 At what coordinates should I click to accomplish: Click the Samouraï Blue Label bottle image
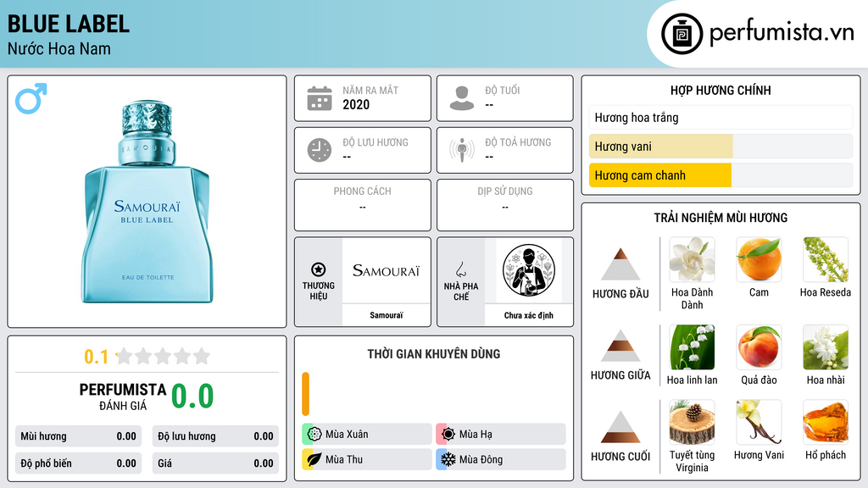[x=147, y=202]
